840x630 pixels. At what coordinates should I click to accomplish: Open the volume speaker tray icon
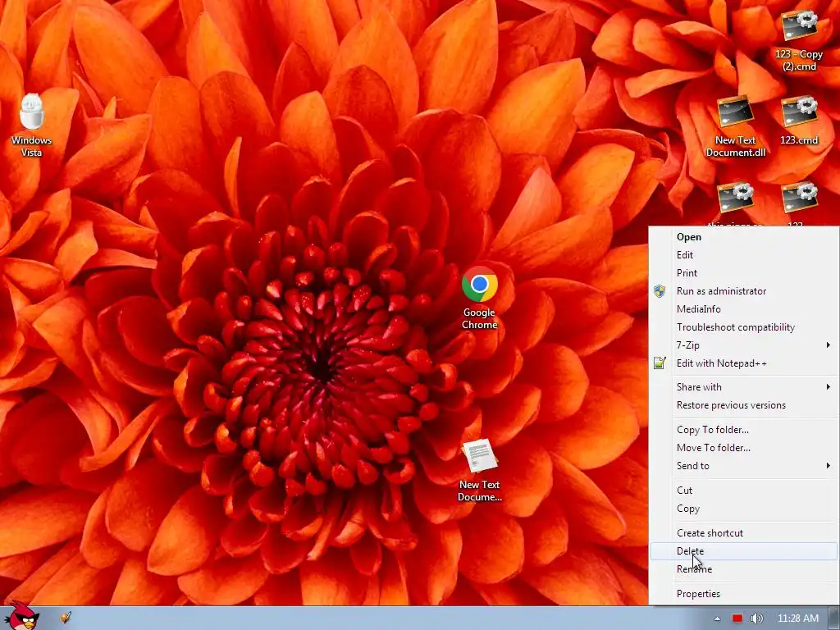756,619
